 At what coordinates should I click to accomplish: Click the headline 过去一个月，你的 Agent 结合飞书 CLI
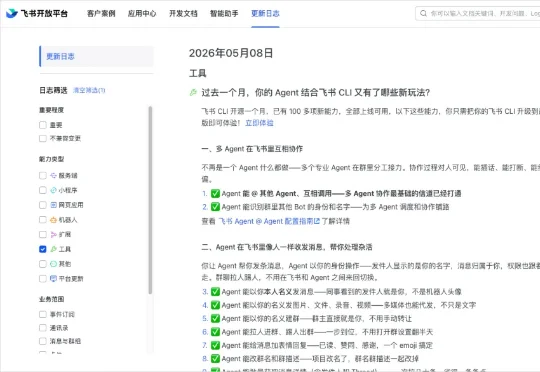pos(316,92)
